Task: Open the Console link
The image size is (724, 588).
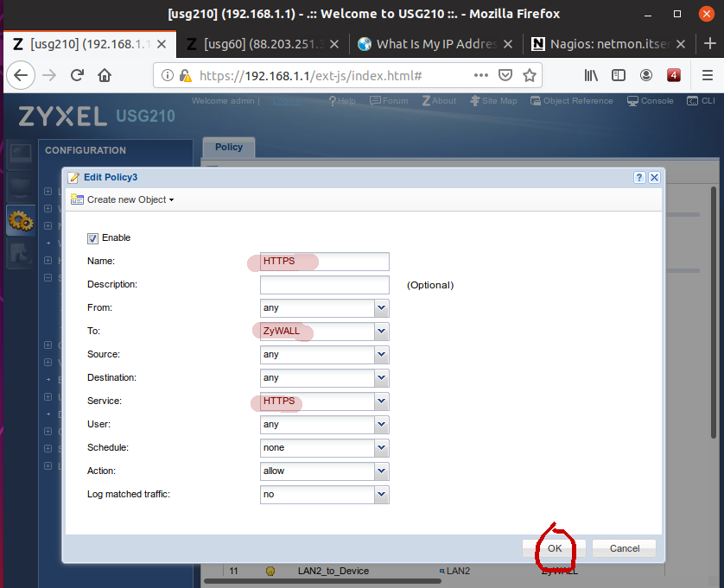Action: [x=650, y=101]
